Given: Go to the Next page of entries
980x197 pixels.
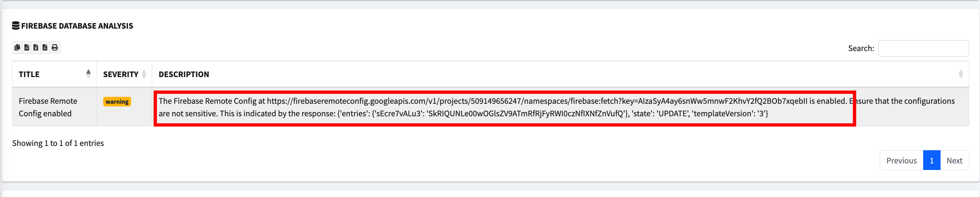Looking at the screenshot, I should [x=955, y=160].
